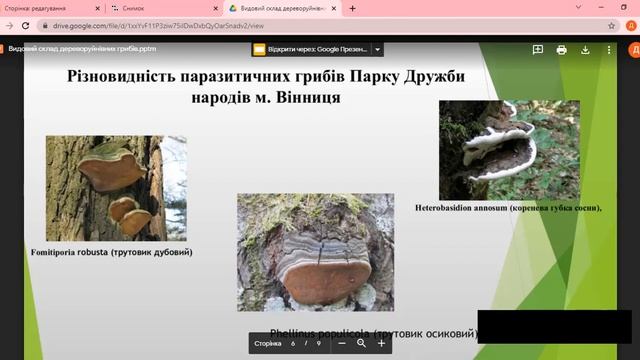Download the file with download arrow icon
Viewport: 640px width, 360px height.
585,50
